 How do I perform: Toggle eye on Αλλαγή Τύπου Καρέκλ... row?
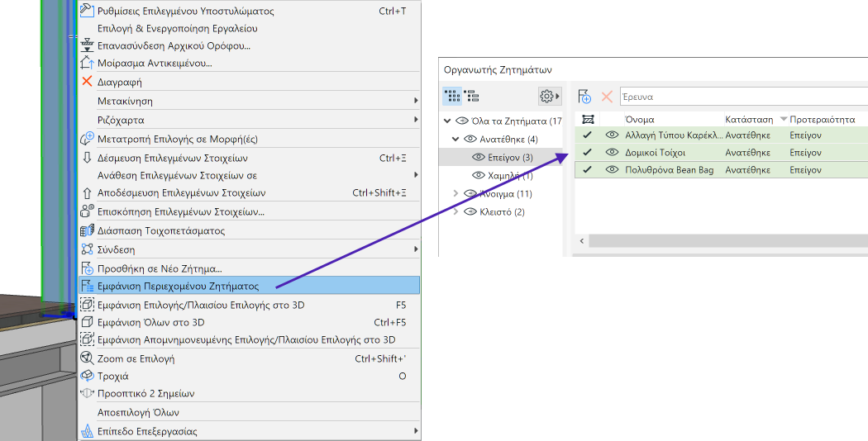pos(612,135)
